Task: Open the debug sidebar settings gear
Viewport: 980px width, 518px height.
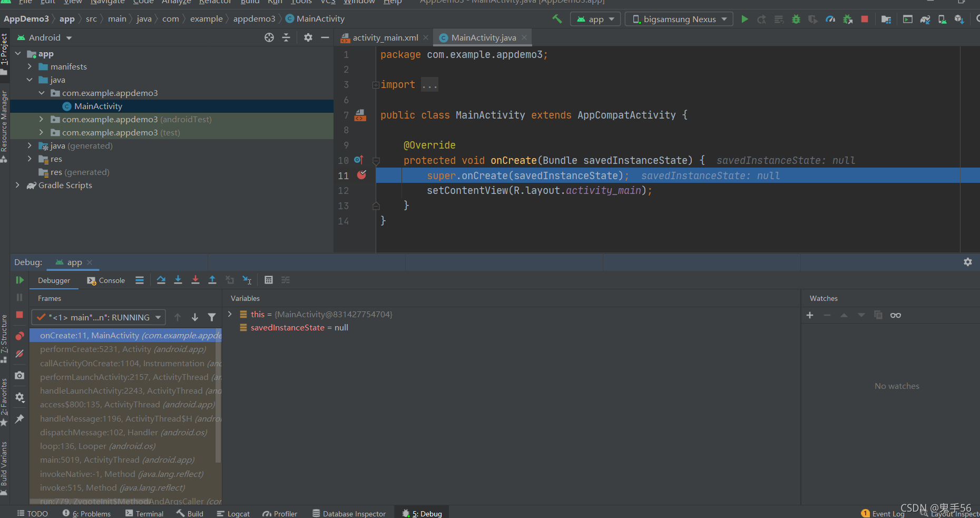Action: point(19,397)
